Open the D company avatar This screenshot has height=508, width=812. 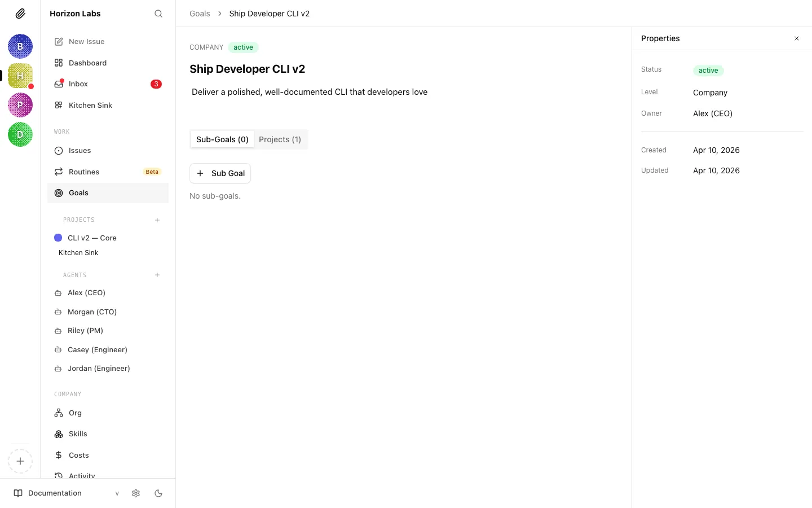[x=20, y=134]
